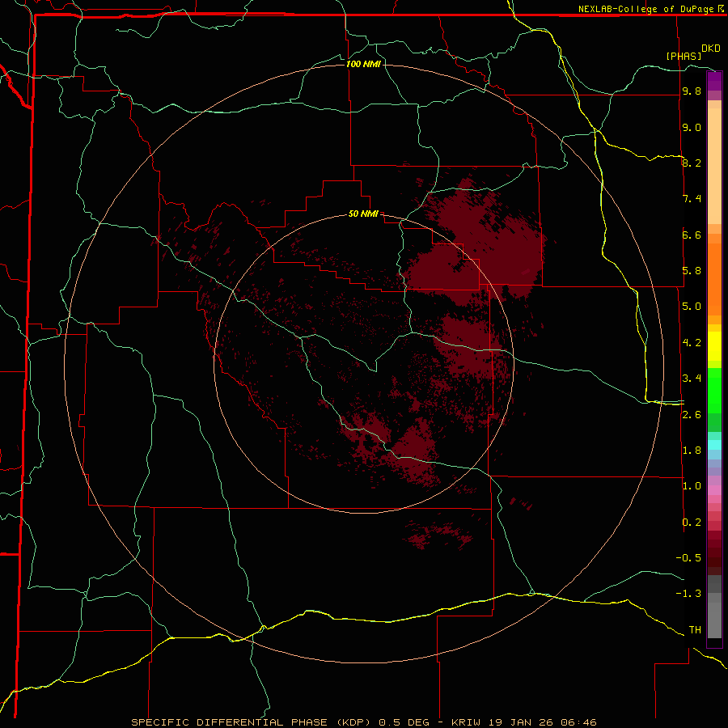
Task: Click the pink segment of the color bar
Action: click(714, 490)
